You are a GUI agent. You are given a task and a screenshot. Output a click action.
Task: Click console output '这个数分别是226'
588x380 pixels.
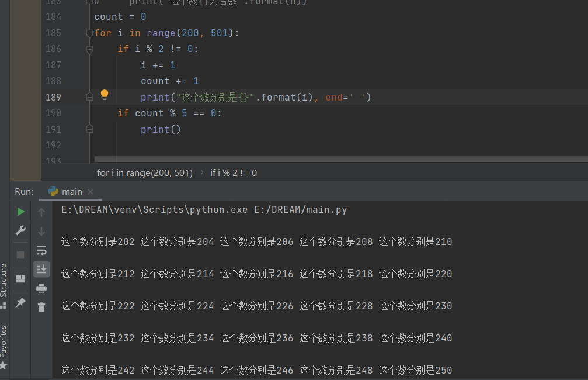pos(256,306)
